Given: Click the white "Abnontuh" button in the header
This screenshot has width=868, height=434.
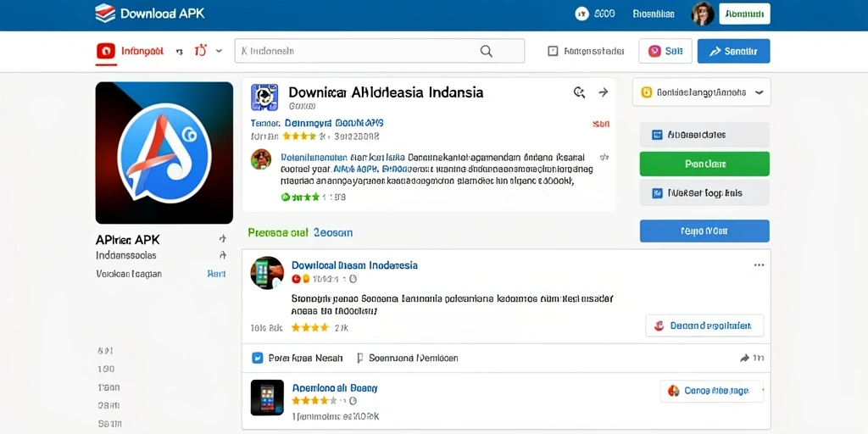Looking at the screenshot, I should tap(744, 14).
